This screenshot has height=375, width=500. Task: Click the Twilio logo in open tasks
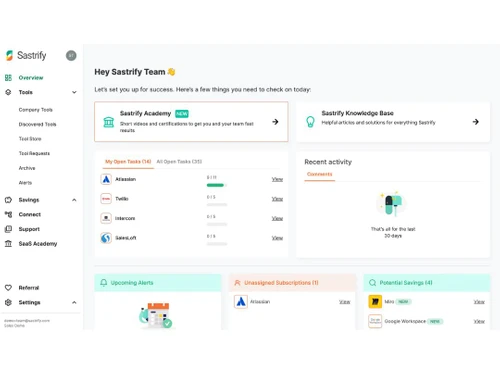[x=106, y=199]
